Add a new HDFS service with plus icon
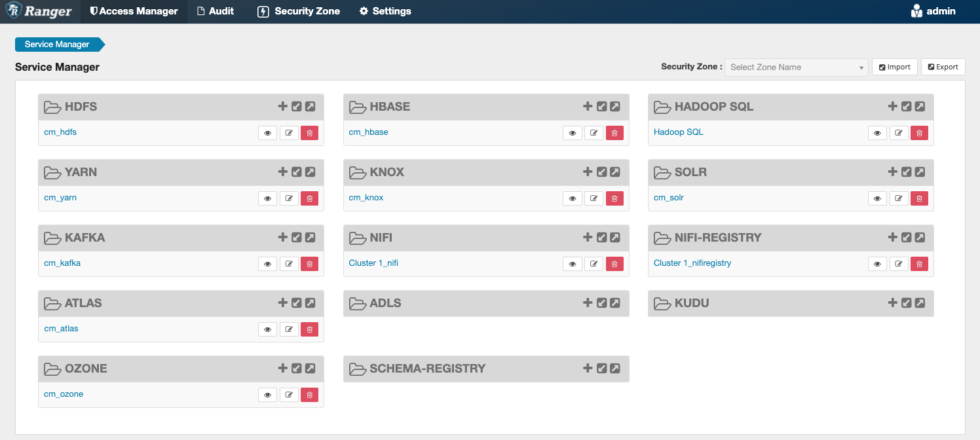The image size is (980, 440). click(x=283, y=106)
